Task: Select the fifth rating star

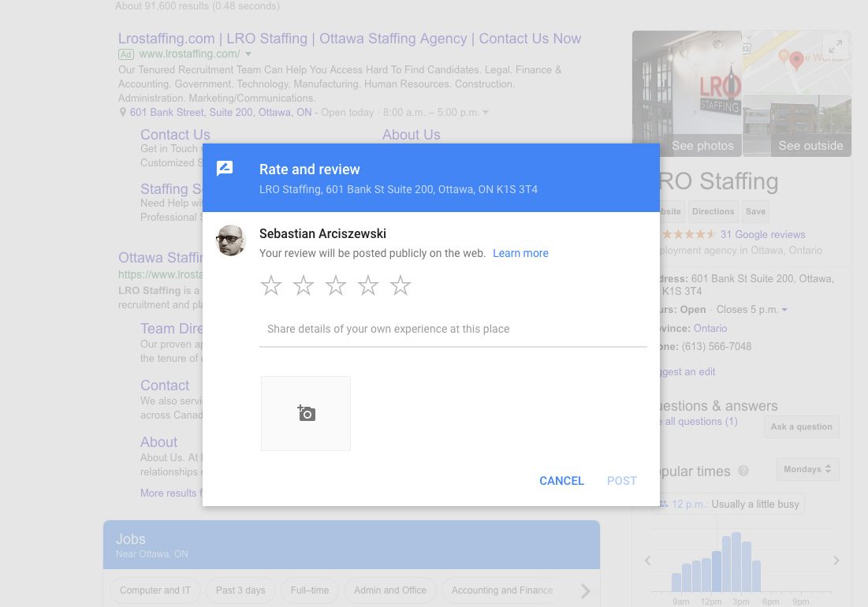Action: tap(400, 285)
